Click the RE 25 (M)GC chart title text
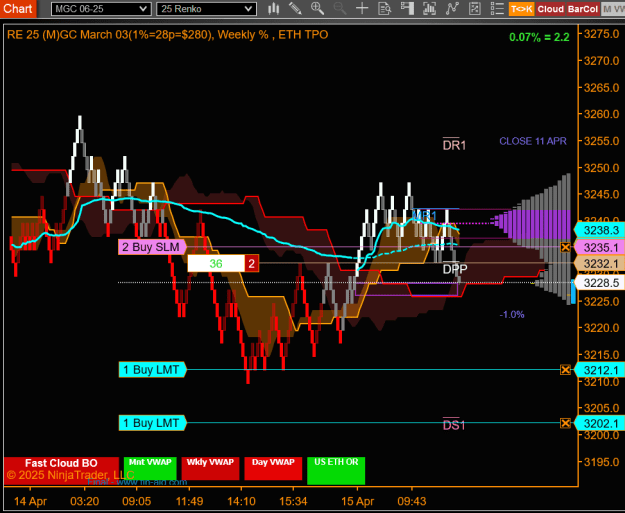This screenshot has height=513, width=625. 167,35
